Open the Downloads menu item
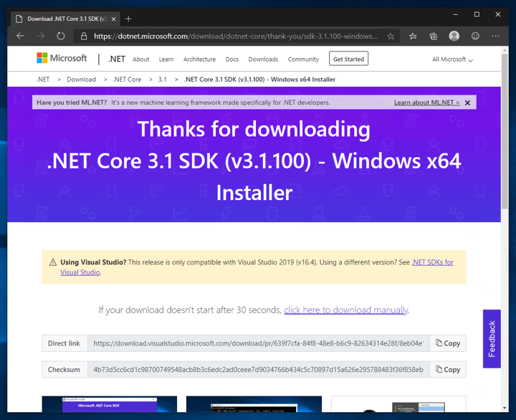Viewport: 516px width, 420px height. (x=263, y=59)
